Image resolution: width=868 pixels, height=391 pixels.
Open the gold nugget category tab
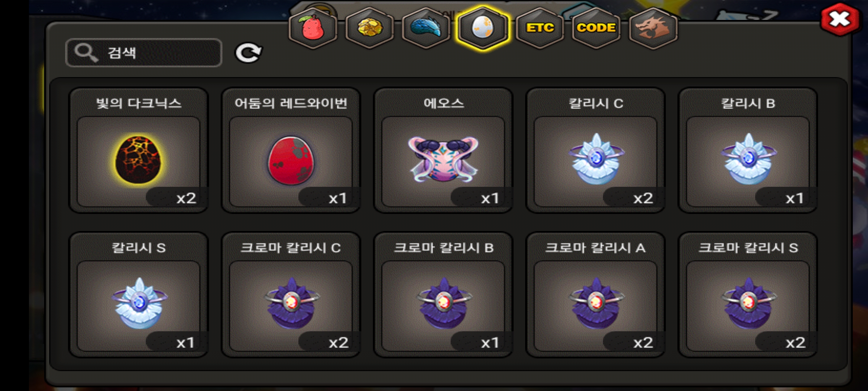pyautogui.click(x=370, y=28)
